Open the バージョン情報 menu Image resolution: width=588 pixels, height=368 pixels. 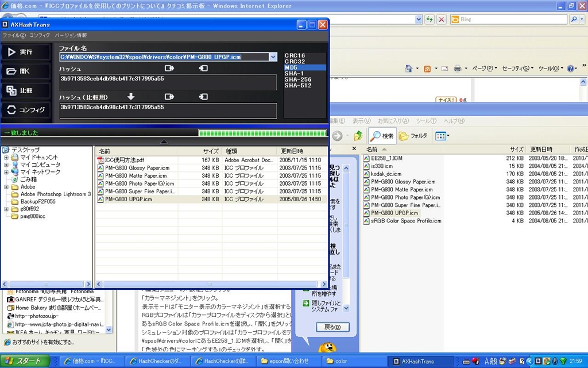[x=71, y=36]
